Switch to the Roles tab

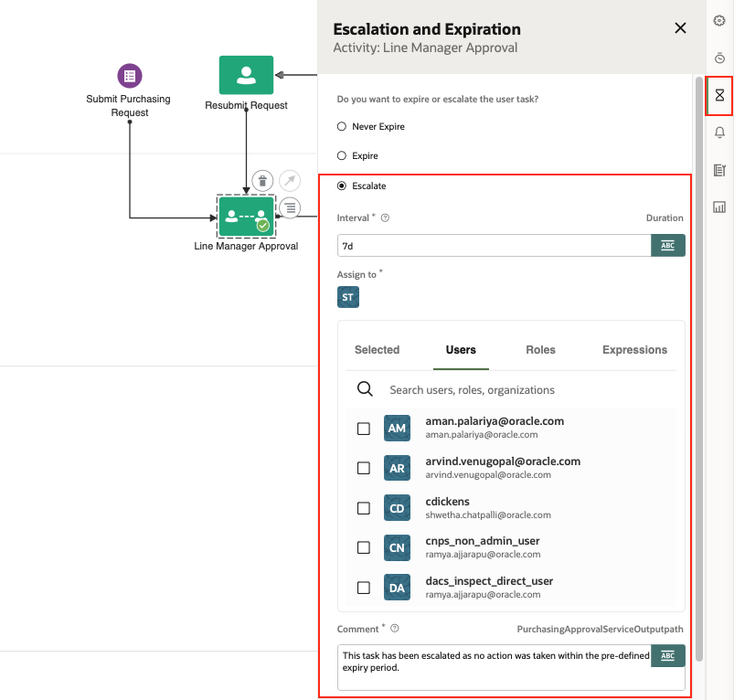[x=540, y=350]
